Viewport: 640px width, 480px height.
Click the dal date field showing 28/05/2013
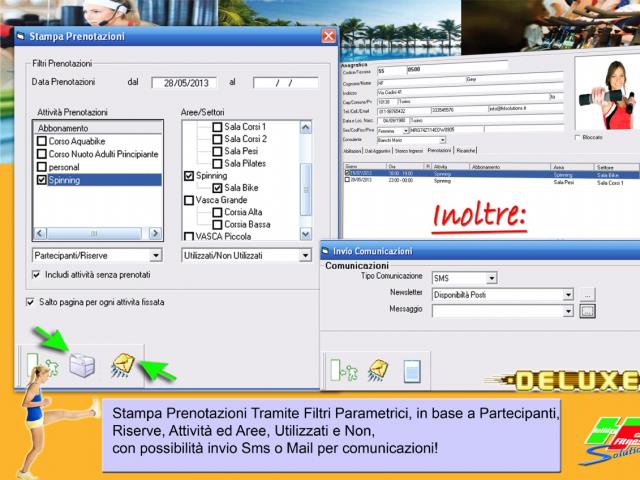click(184, 83)
